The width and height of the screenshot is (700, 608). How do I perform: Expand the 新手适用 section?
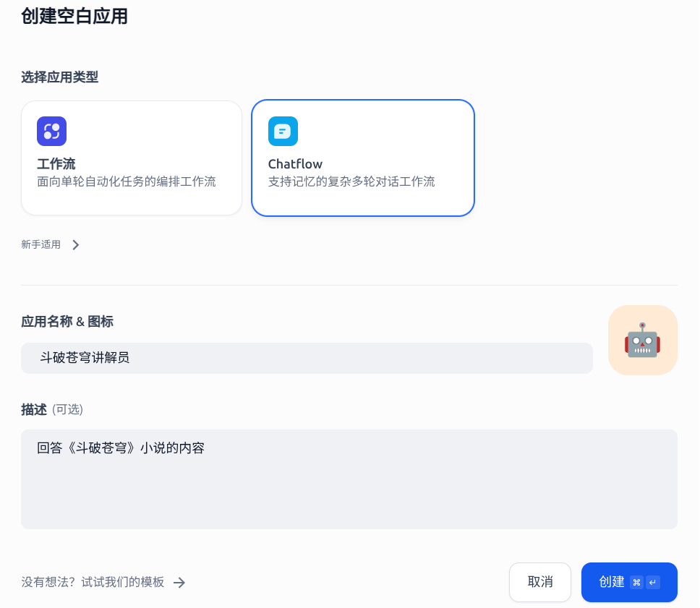point(51,244)
